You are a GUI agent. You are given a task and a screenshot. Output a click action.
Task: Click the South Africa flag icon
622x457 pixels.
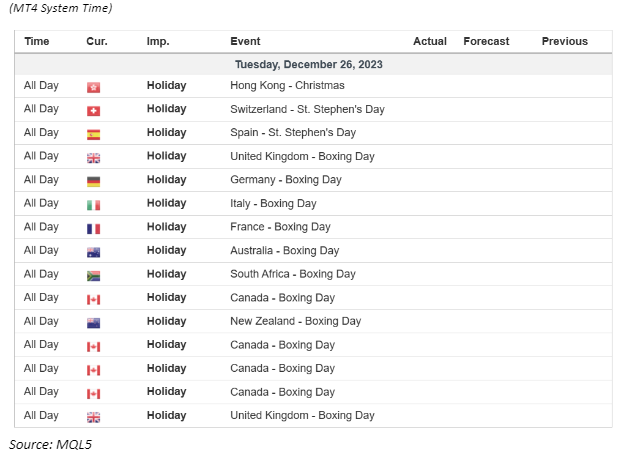coord(94,274)
